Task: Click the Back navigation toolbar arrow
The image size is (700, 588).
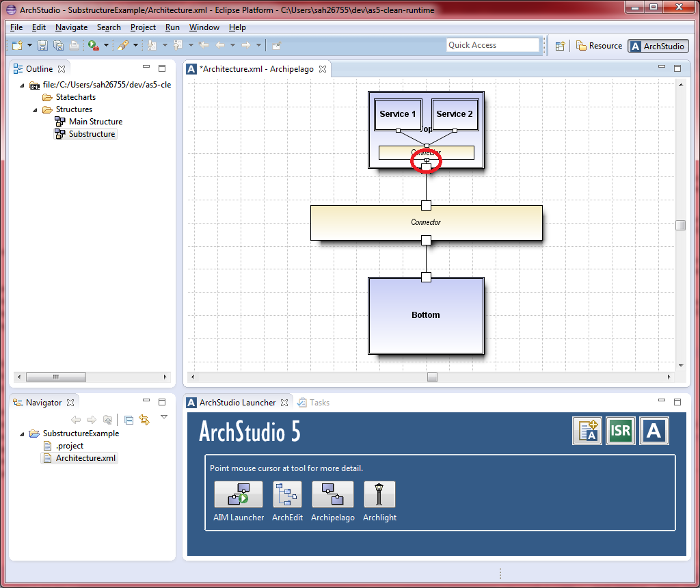Action: [220, 45]
